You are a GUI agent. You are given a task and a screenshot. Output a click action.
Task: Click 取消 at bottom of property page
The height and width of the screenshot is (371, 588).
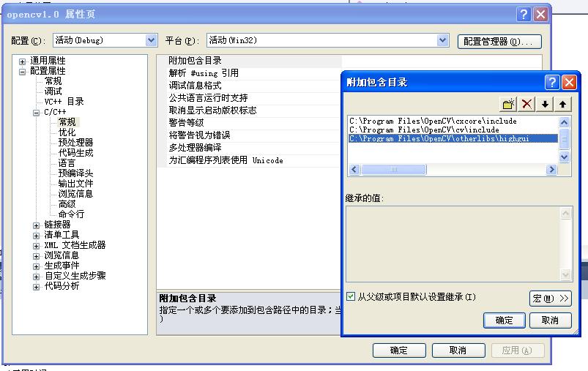(x=458, y=351)
